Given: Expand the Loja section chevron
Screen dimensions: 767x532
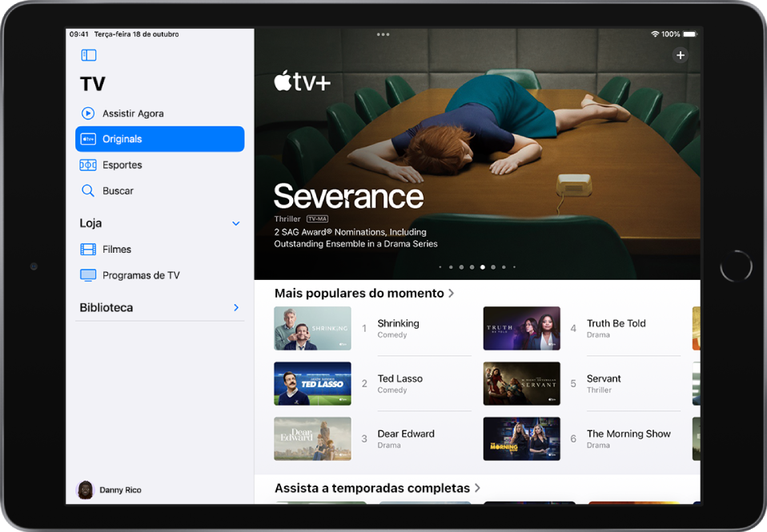Looking at the screenshot, I should 235,223.
